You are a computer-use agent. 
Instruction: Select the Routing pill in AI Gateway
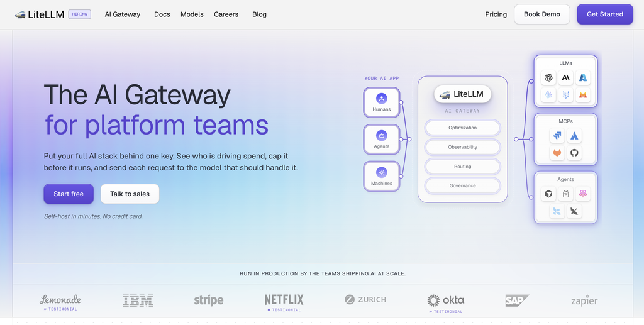pyautogui.click(x=462, y=166)
